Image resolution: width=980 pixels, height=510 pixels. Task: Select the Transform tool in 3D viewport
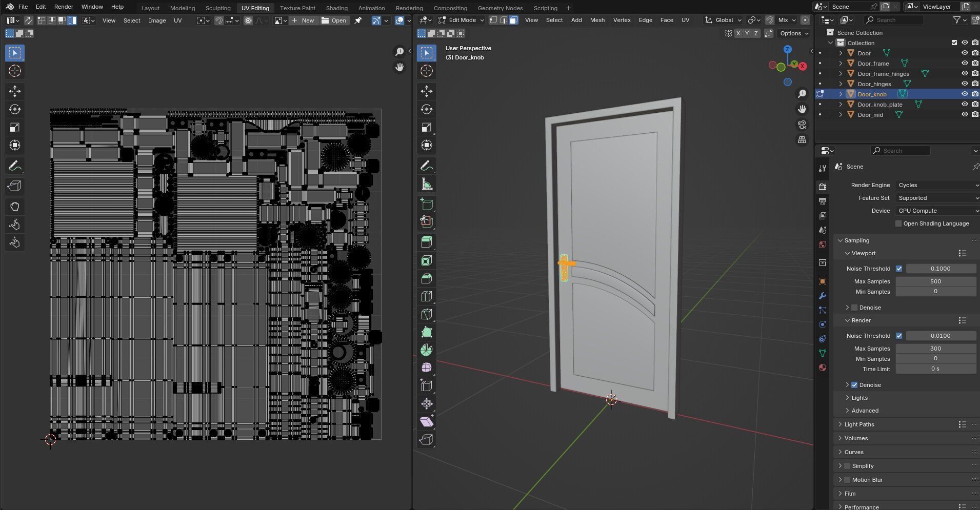pyautogui.click(x=427, y=145)
